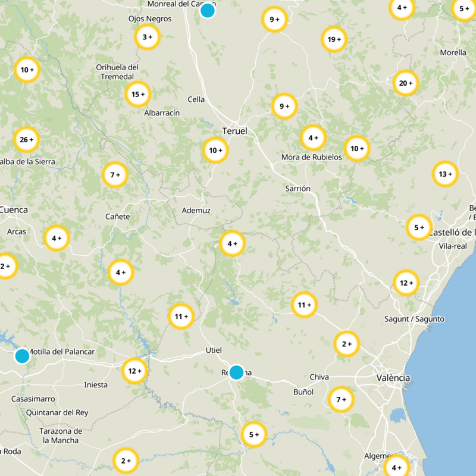Select the Buñol town label

point(303,392)
